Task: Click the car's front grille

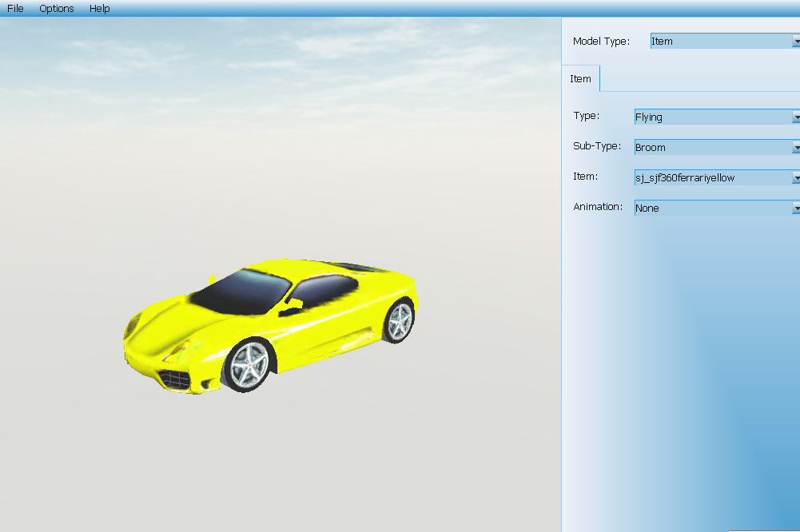Action: pos(174,378)
